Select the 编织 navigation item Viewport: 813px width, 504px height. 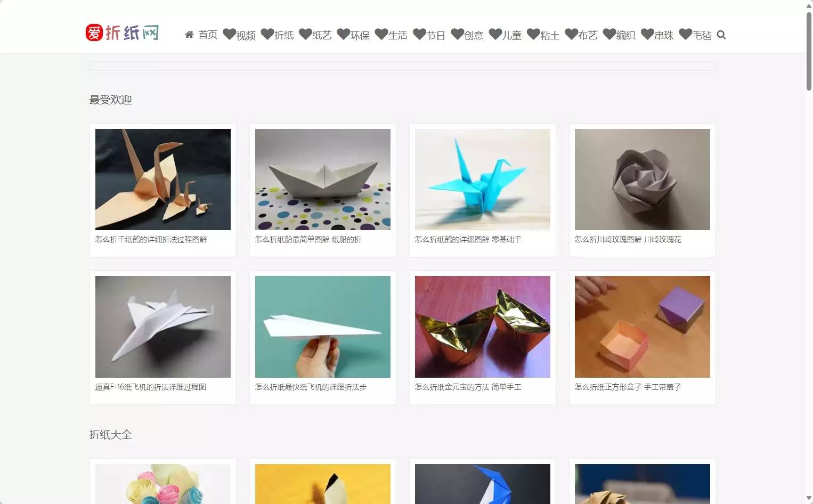(x=625, y=36)
